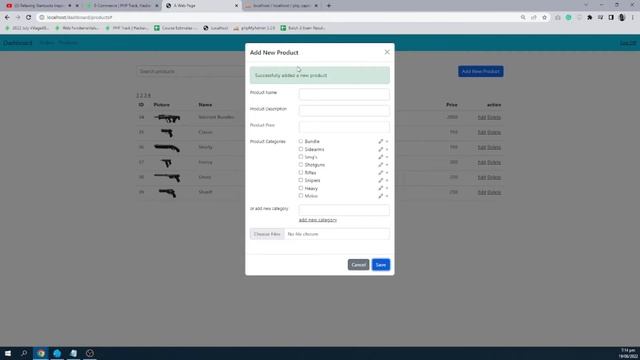Click the zoom magnifier icon in the address bar

coord(523,18)
